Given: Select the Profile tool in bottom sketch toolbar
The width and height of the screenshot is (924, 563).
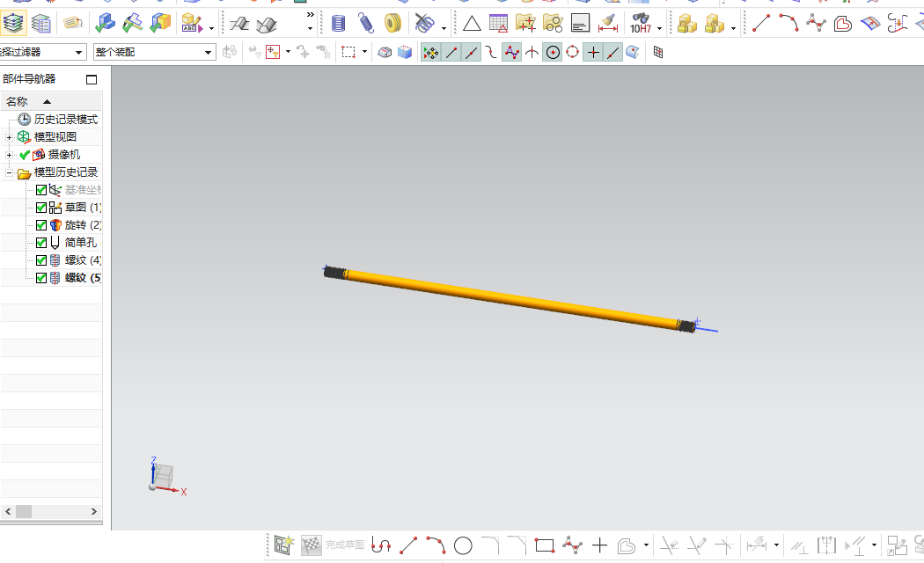Looking at the screenshot, I should [381, 546].
